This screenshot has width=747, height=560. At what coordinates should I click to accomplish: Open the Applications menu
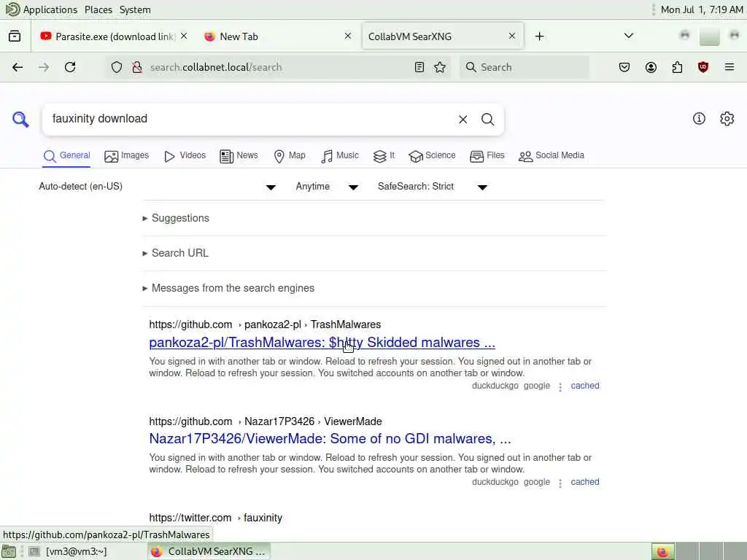pyautogui.click(x=42, y=9)
